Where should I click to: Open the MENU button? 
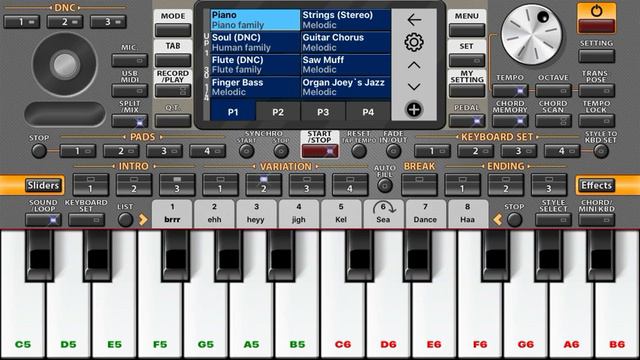467,30
